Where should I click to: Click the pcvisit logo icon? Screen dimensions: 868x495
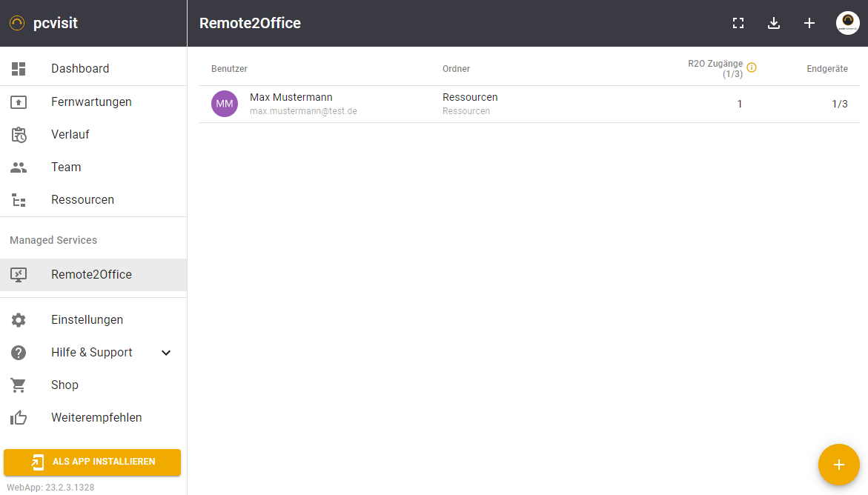point(17,23)
